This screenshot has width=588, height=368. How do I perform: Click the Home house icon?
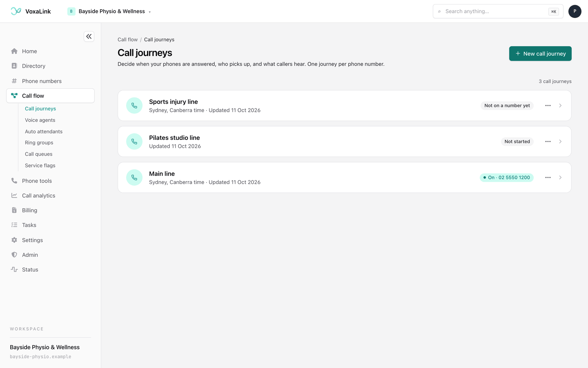point(14,51)
